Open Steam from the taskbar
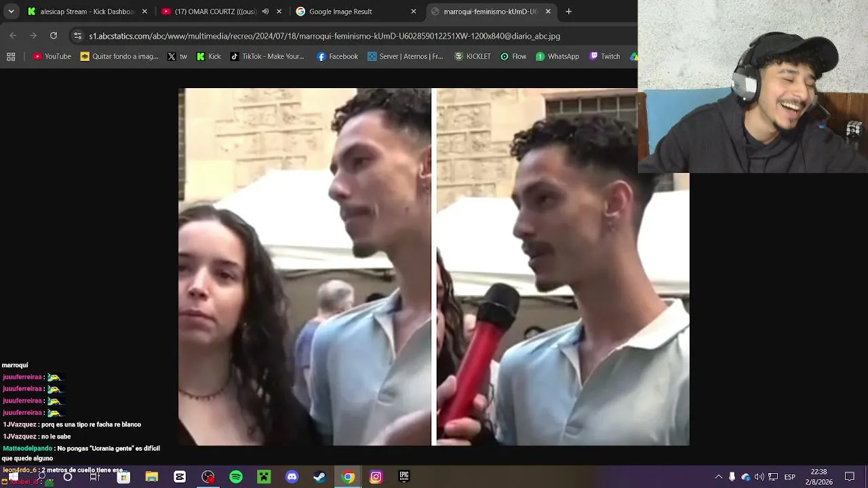 319,477
